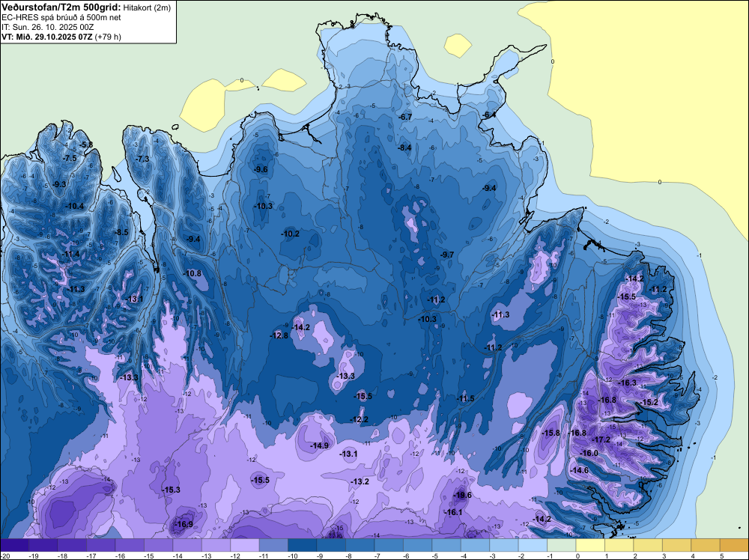Viewport: 749px width, 560px height.
Task: Click the -11.5 temperature value
Action: pyautogui.click(x=465, y=398)
